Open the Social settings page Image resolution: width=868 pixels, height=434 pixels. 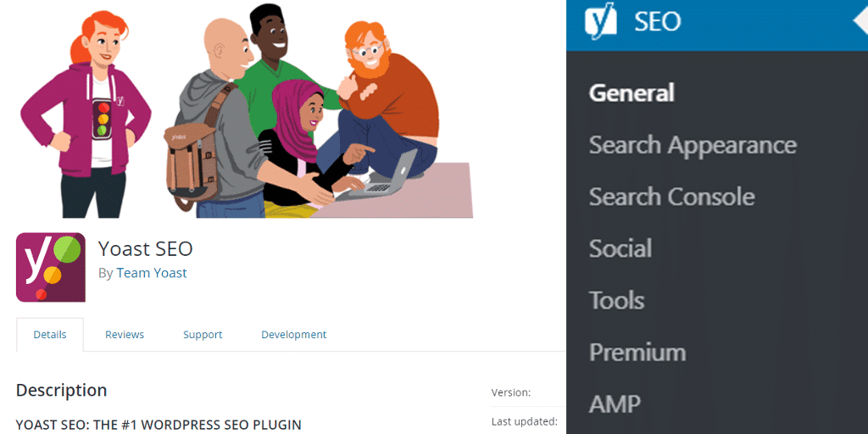[x=620, y=248]
